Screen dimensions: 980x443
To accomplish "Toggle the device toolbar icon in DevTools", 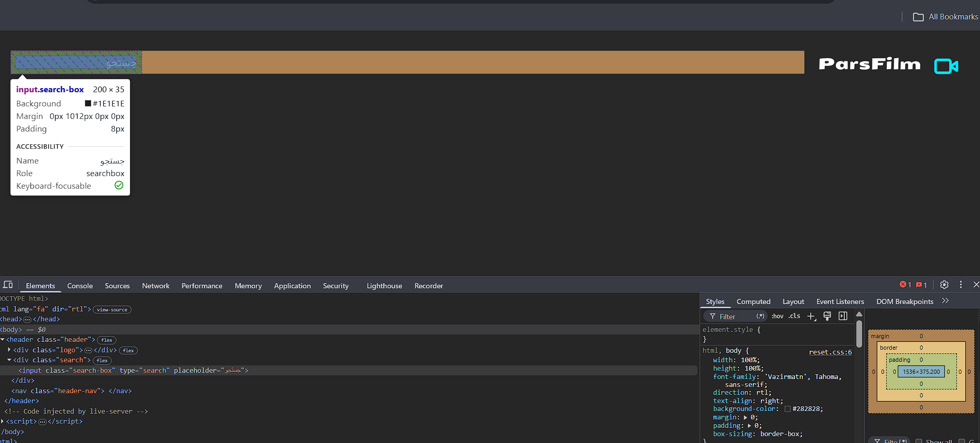I will (x=8, y=285).
